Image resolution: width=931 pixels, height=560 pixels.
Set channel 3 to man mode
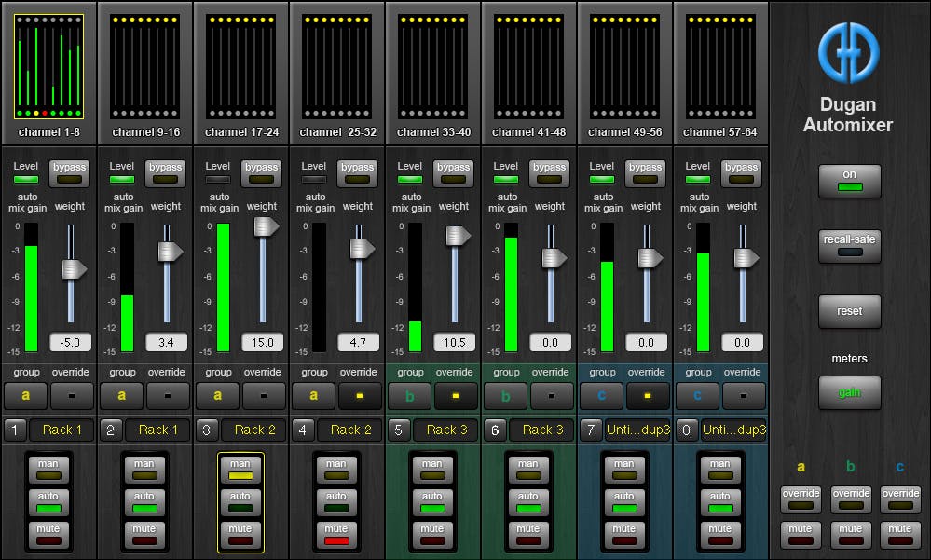[240, 470]
